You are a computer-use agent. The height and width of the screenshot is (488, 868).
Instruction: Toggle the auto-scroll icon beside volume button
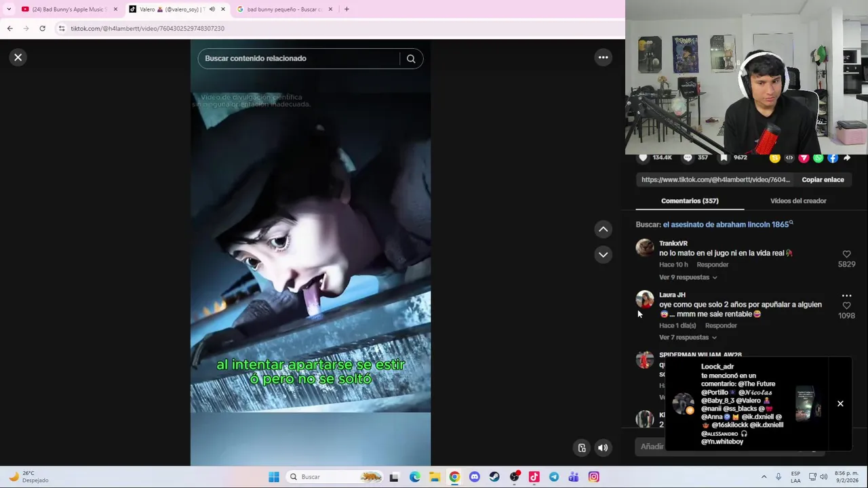point(581,447)
